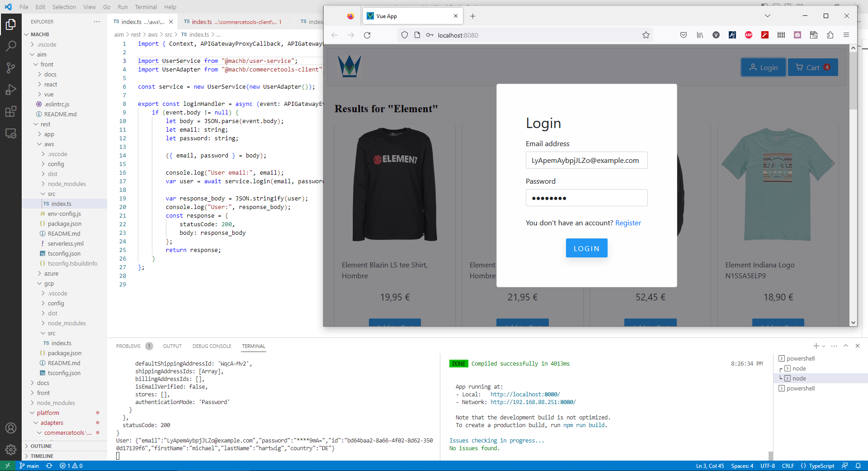This screenshot has width=868, height=471.
Task: Open the Terminal menu
Action: click(x=146, y=7)
